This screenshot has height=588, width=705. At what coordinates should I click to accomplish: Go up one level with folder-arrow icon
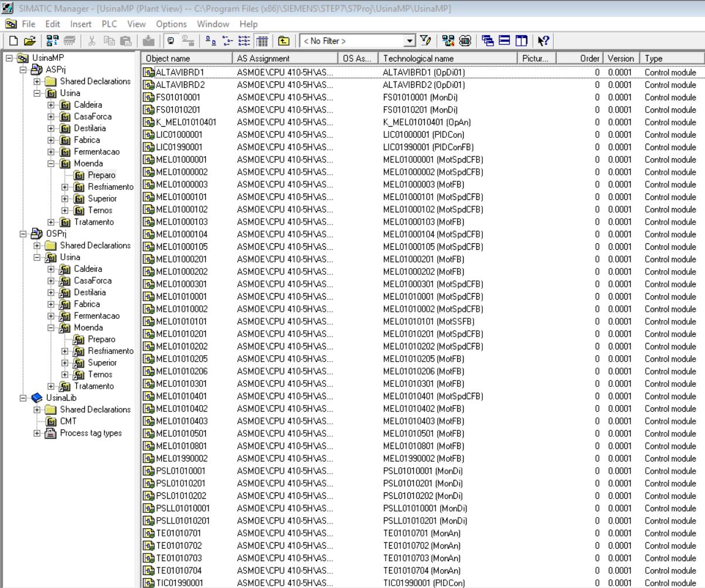[284, 41]
